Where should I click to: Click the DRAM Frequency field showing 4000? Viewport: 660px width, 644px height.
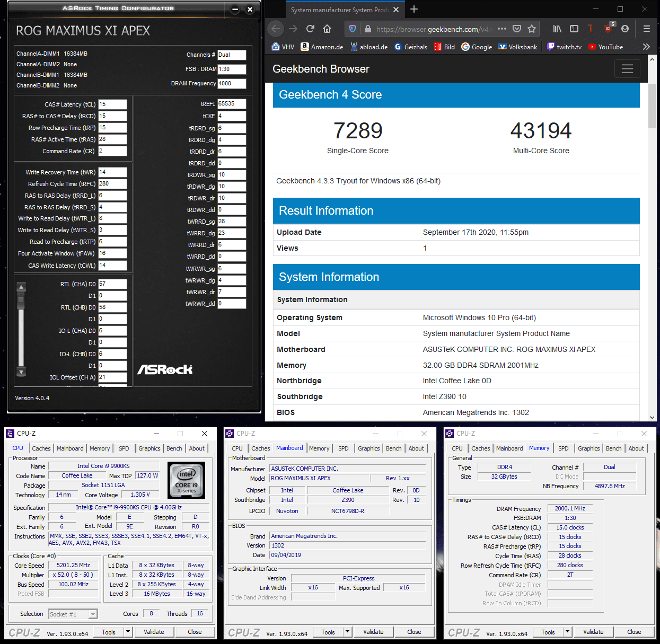232,83
